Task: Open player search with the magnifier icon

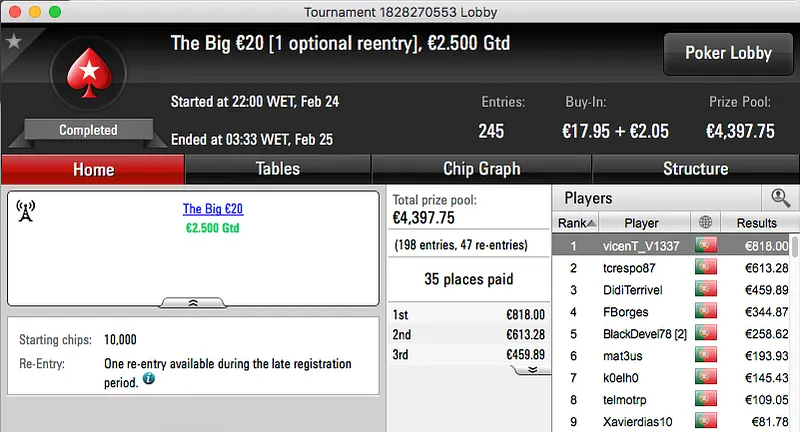Action: [780, 198]
